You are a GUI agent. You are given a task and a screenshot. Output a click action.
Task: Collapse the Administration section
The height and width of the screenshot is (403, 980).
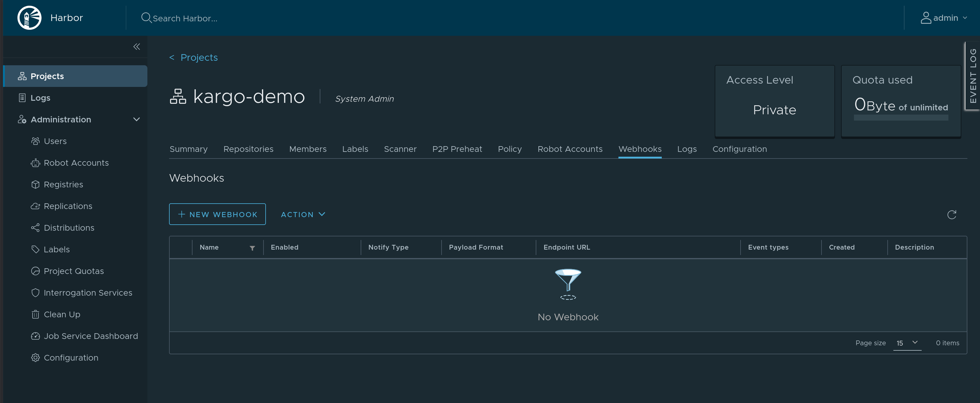coord(137,119)
